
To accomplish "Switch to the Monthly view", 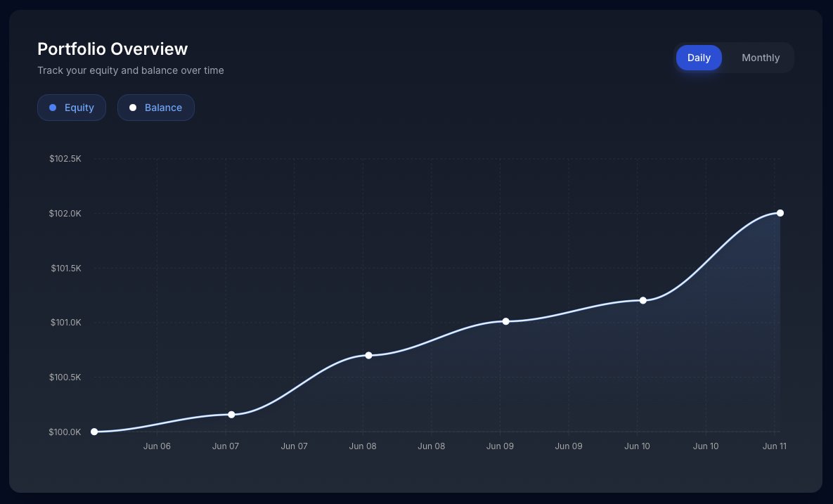I will point(760,58).
